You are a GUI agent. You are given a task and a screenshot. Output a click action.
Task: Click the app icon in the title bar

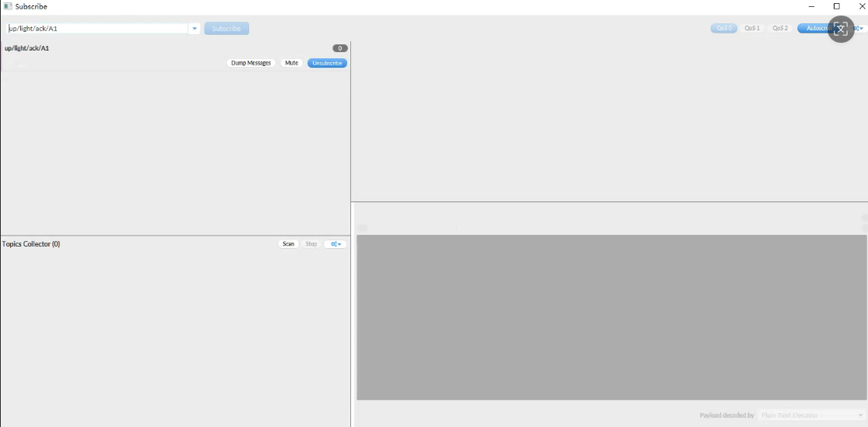point(8,6)
